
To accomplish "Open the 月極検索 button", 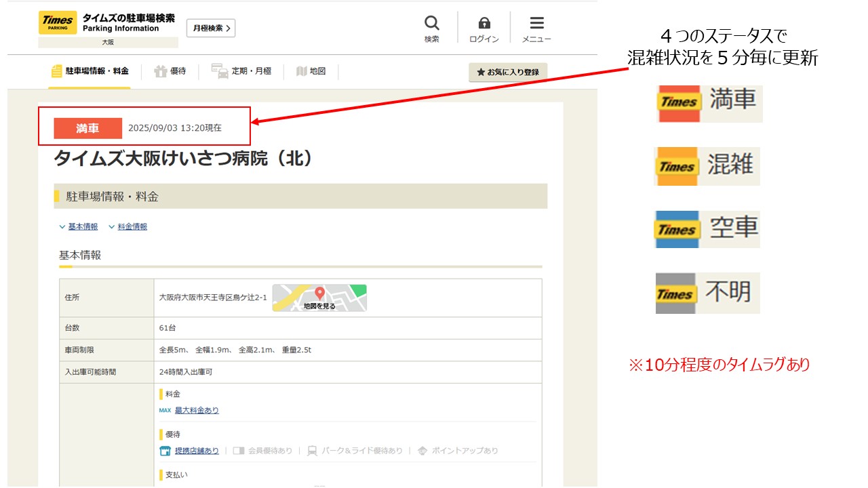I will [211, 28].
